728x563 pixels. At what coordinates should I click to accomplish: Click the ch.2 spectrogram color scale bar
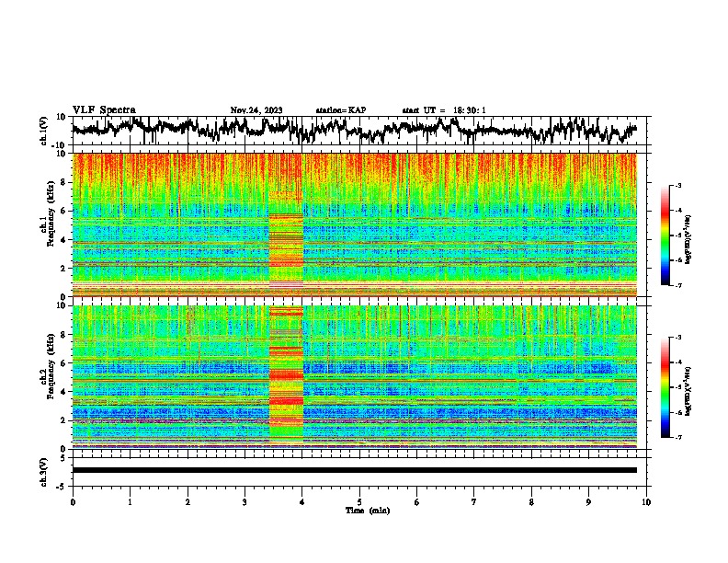665,387
